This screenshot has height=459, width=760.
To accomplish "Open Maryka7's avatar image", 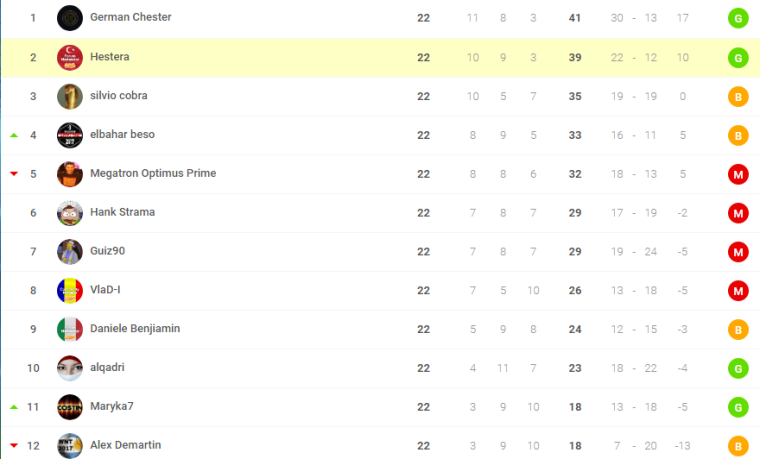I will [x=70, y=407].
